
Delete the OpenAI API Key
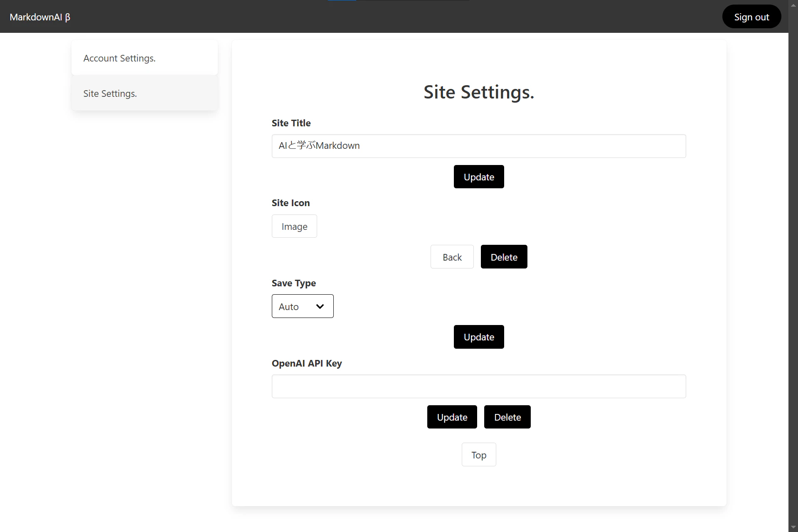click(507, 417)
